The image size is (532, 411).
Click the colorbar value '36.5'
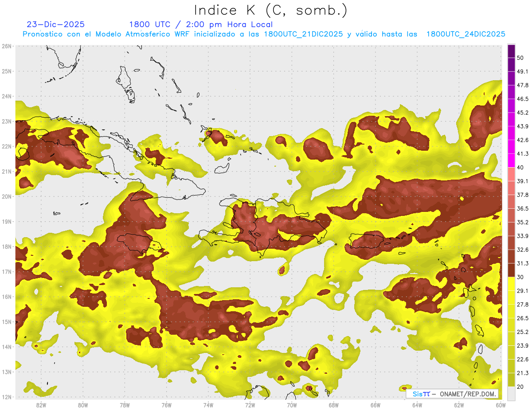click(x=523, y=208)
